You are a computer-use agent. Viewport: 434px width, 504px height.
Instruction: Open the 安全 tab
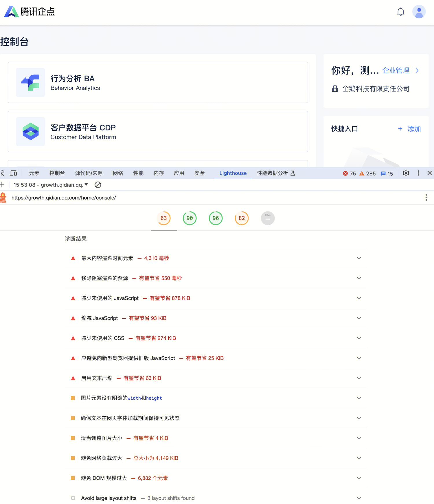[x=199, y=173]
